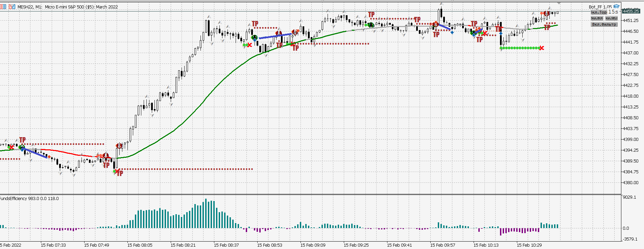The image size is (644, 249).
Task: Click the leftmost TP label near 4399
Action: [x=22, y=140]
